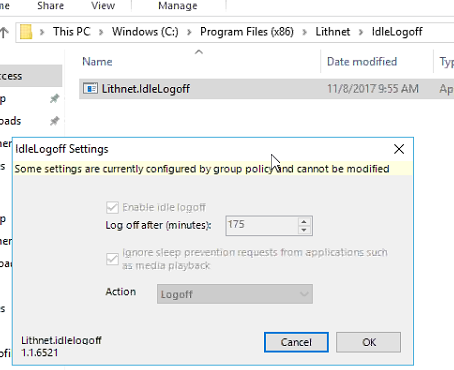Screen dimensions: 454x370
Task: Decrease logoff minutes with down spinner arrow
Action: click(x=304, y=230)
